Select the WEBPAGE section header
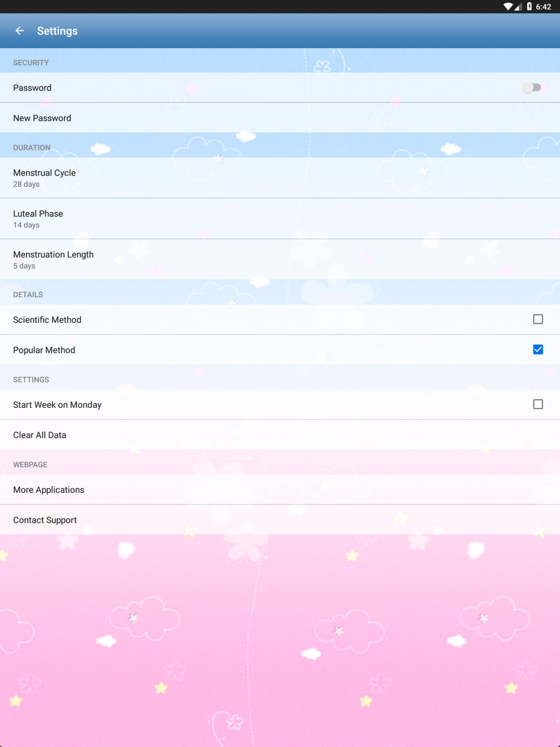This screenshot has width=560, height=747. coord(30,465)
